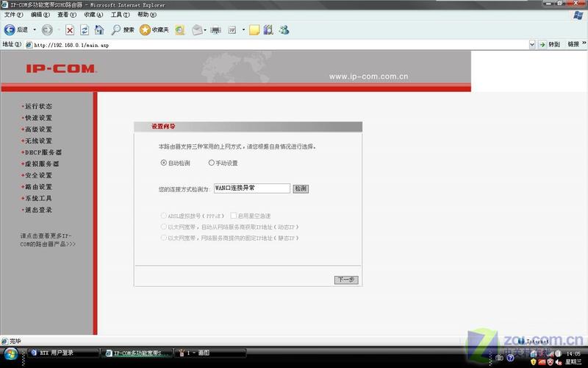Open the yellow note icon in toolbar
The image size is (588, 368).
coord(254,30)
